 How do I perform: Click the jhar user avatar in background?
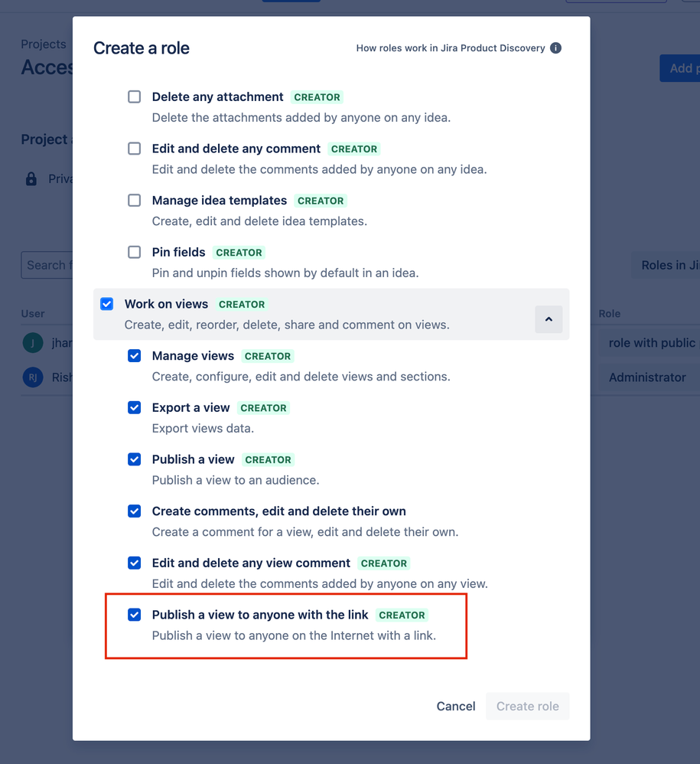[x=33, y=343]
